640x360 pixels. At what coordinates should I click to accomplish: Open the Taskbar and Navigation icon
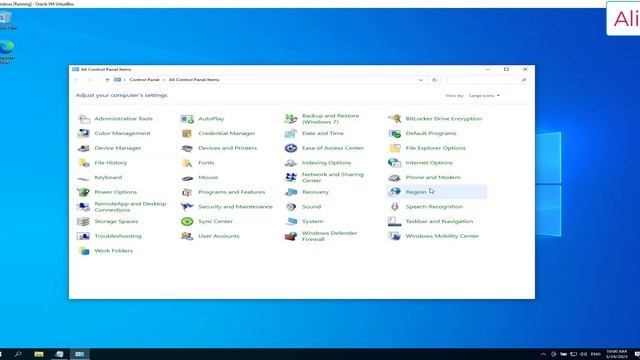tap(394, 222)
